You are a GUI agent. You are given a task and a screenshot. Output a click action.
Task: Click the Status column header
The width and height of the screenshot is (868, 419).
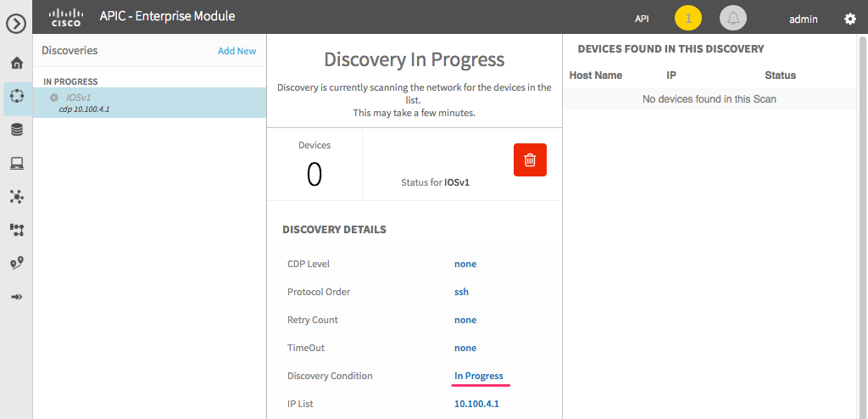[x=780, y=75]
